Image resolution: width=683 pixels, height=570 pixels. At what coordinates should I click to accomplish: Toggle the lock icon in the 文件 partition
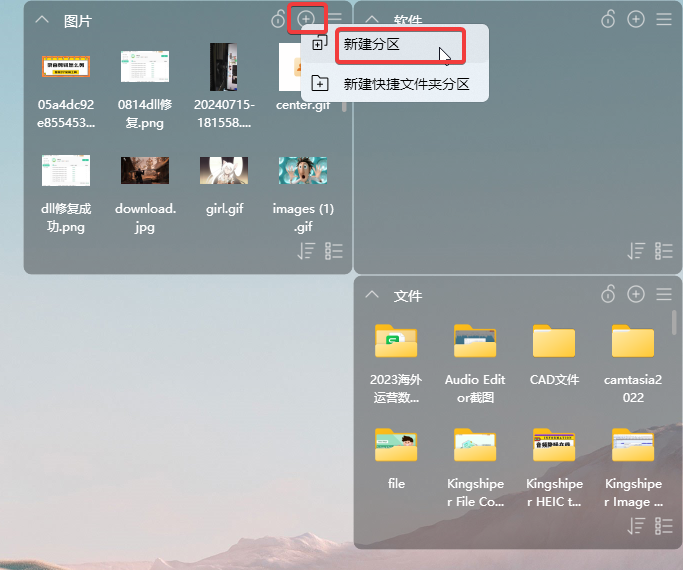608,294
